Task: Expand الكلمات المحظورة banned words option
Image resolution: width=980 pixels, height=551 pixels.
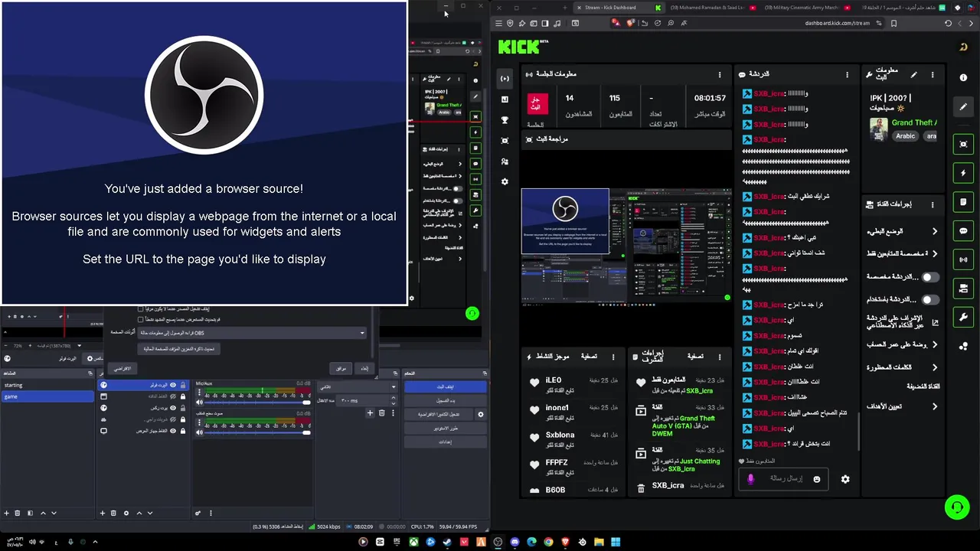Action: click(x=934, y=367)
